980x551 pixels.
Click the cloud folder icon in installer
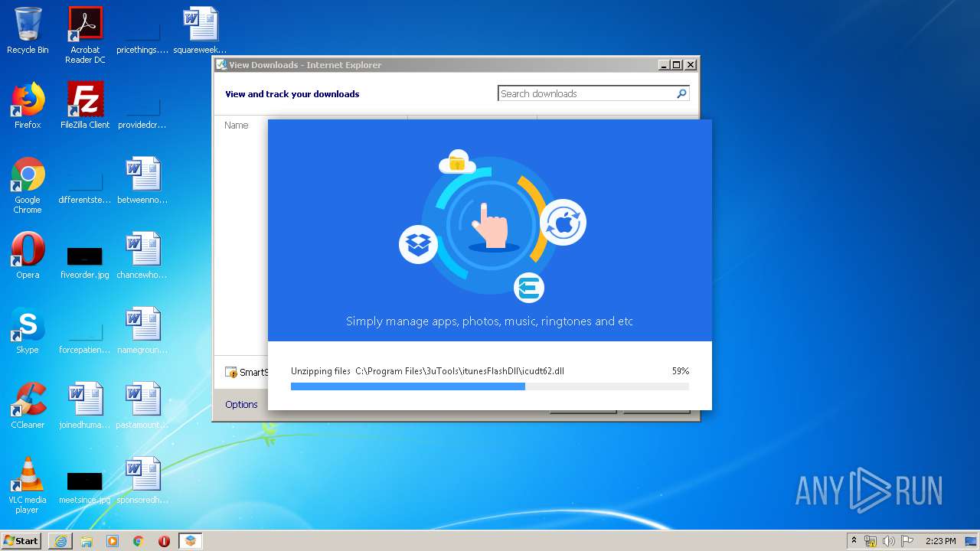pyautogui.click(x=457, y=162)
